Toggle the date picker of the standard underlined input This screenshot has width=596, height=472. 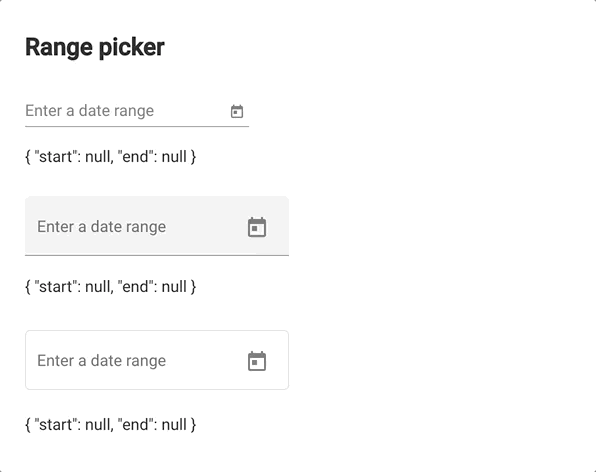[x=237, y=111]
